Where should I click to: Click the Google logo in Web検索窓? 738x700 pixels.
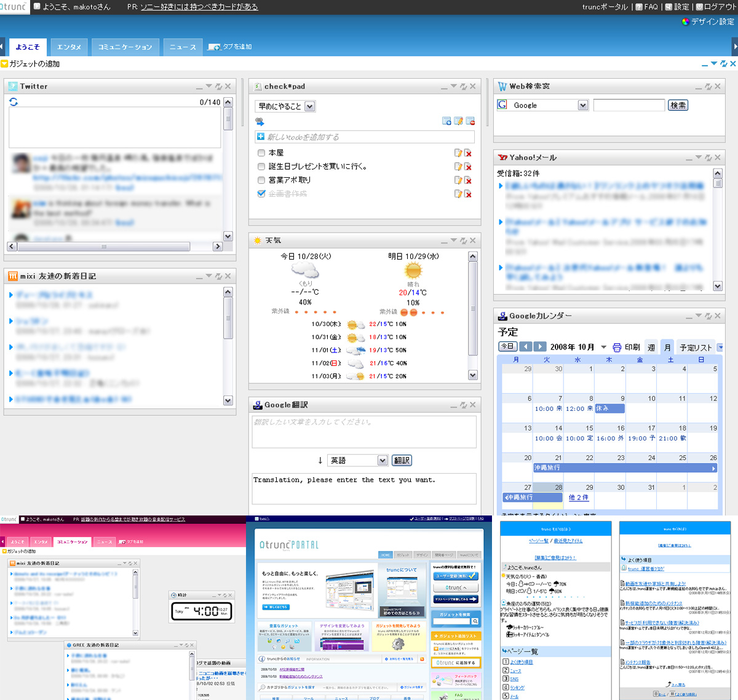(502, 105)
